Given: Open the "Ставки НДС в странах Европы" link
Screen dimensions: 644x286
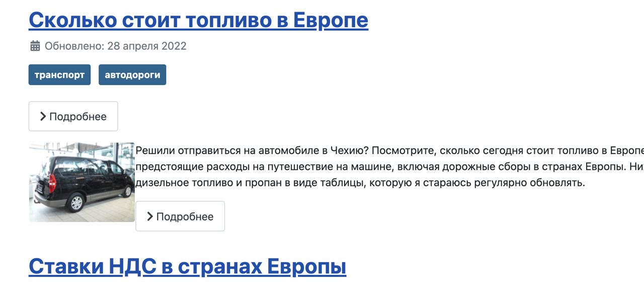Looking at the screenshot, I should tap(187, 267).
